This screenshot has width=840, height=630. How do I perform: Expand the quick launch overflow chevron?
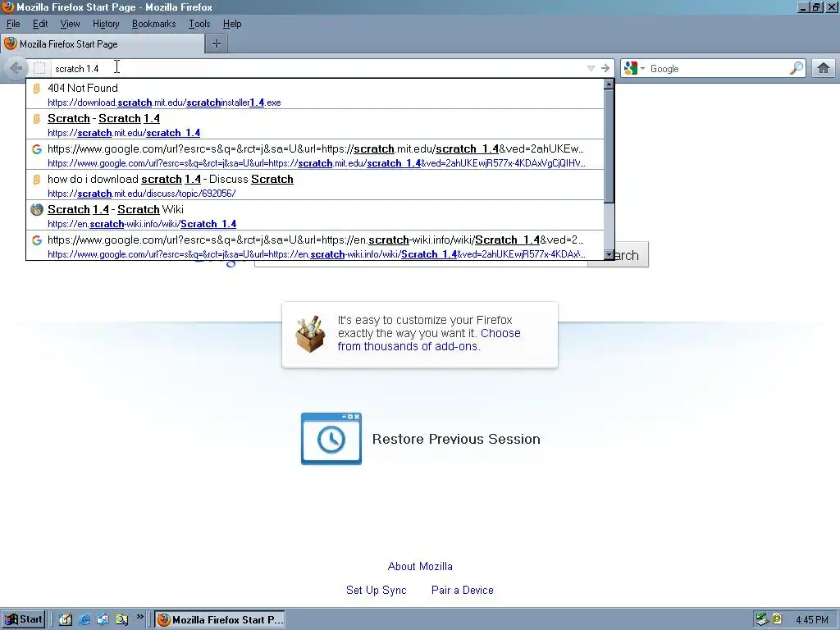pyautogui.click(x=139, y=617)
